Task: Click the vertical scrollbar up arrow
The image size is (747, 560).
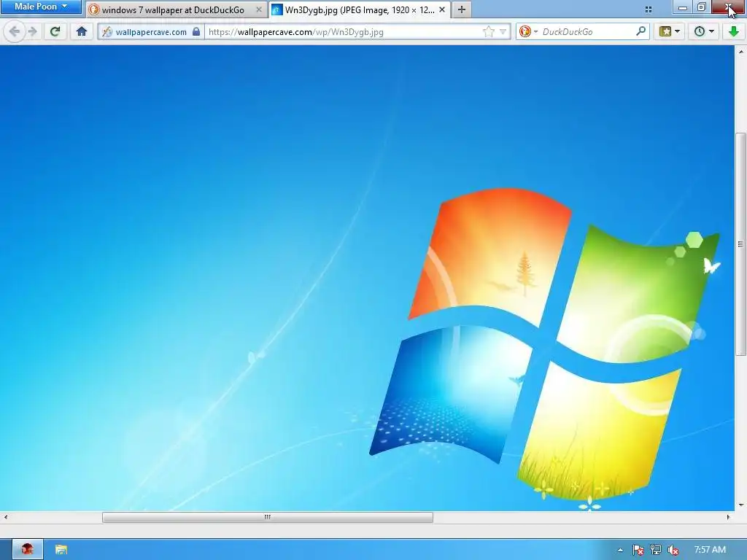Action: point(741,51)
